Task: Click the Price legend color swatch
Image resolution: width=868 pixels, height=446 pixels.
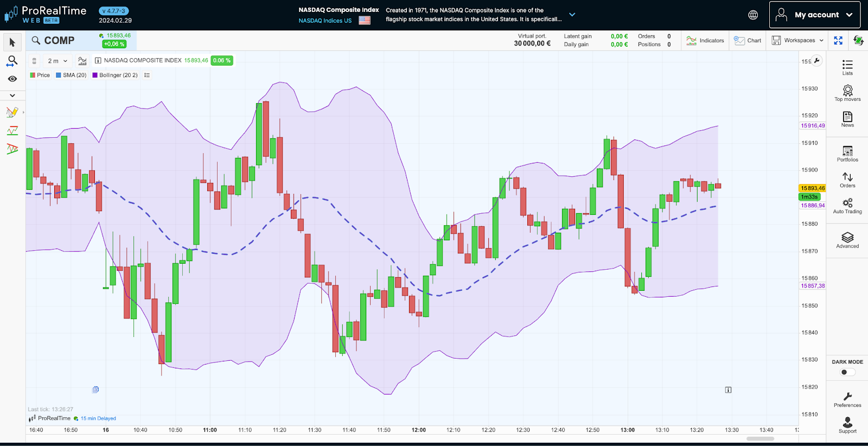Action: pos(33,75)
